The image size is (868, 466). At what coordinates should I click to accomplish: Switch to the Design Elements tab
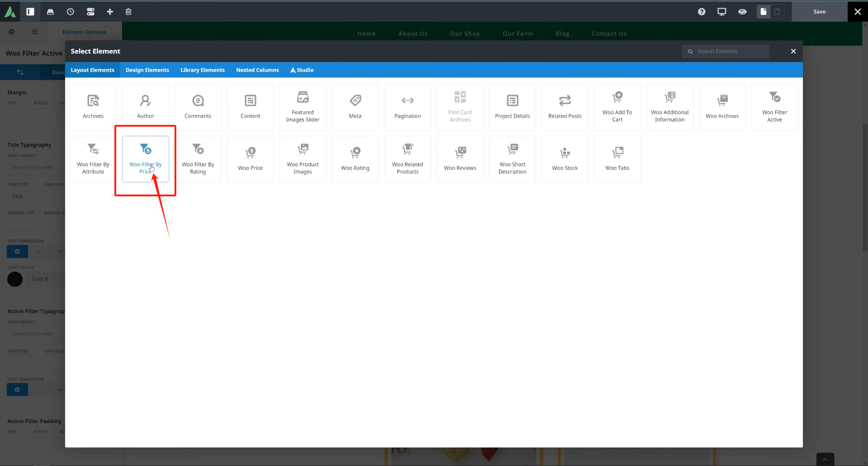pos(147,70)
